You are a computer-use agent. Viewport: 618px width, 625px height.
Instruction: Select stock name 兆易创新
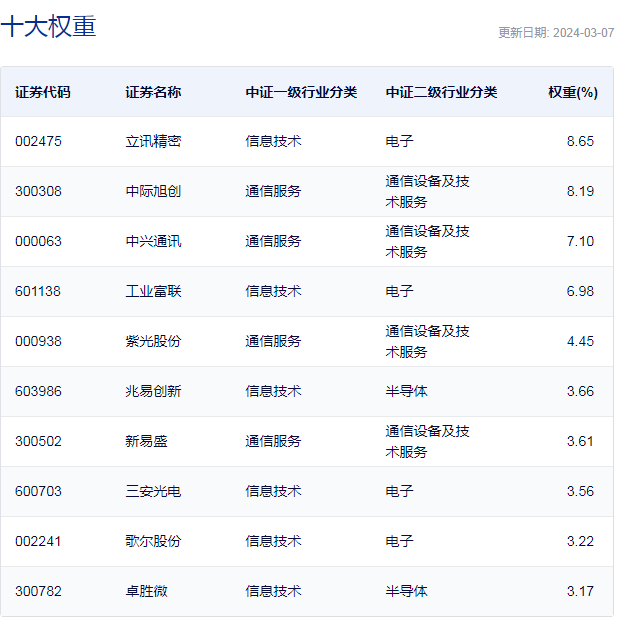(x=153, y=391)
